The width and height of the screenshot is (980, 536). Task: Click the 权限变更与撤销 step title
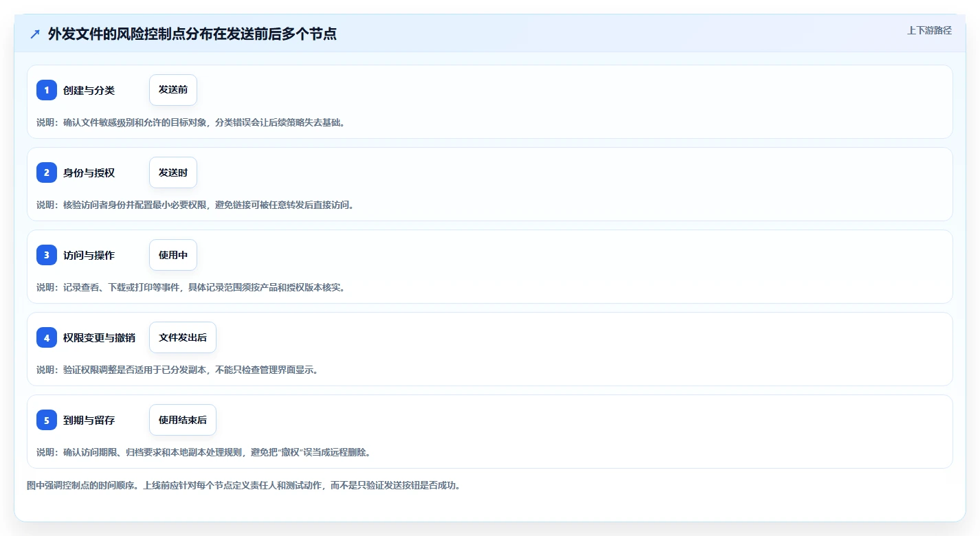point(99,337)
